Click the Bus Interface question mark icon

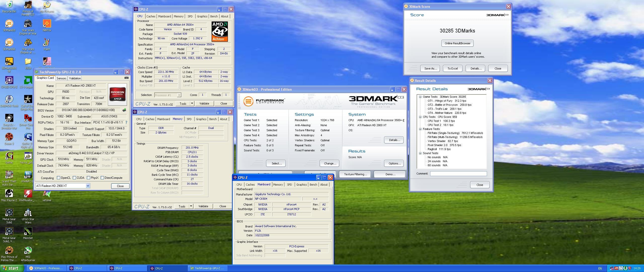coord(126,122)
